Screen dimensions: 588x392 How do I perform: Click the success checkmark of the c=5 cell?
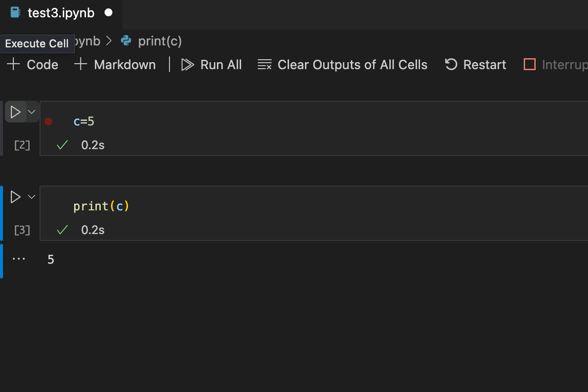click(62, 145)
